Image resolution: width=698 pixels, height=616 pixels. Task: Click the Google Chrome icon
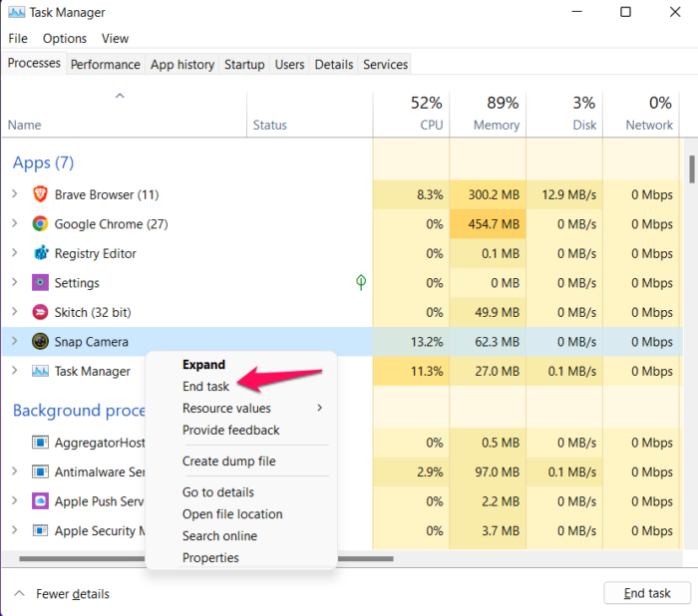coord(40,224)
